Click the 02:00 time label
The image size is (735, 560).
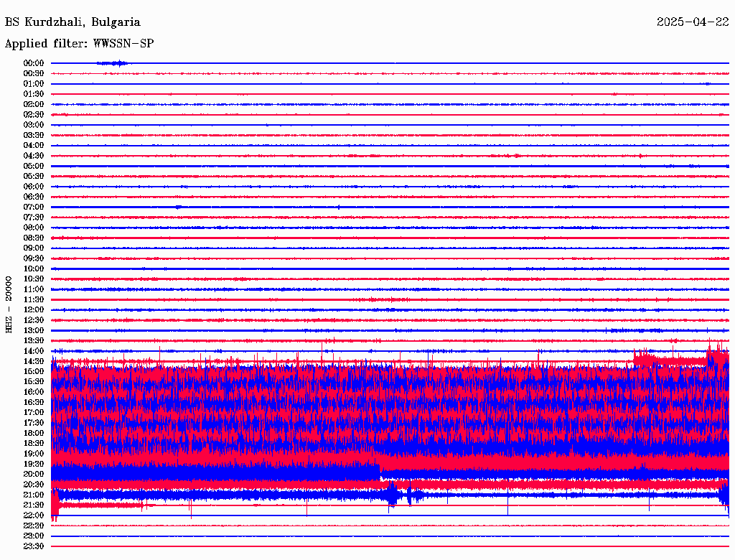pos(34,104)
